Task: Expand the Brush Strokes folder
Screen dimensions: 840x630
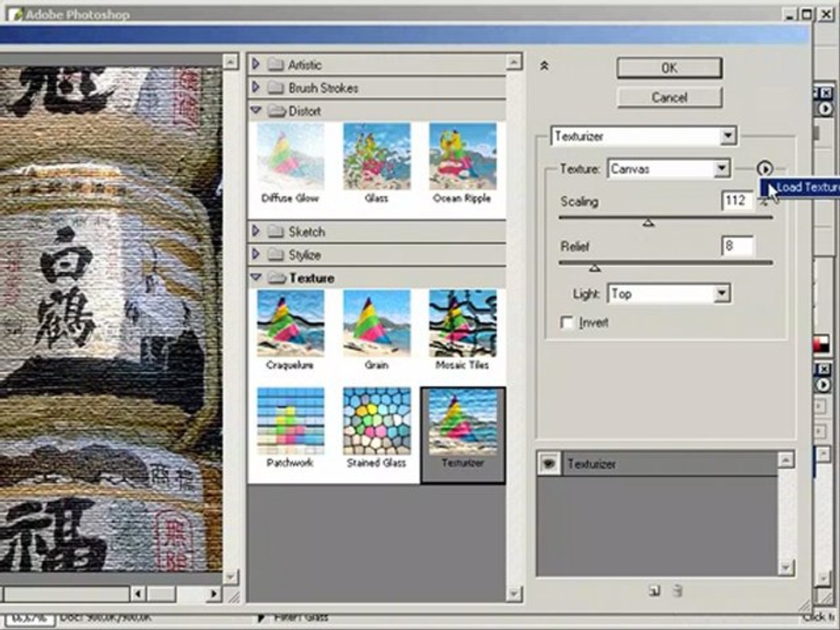Action: (x=255, y=87)
